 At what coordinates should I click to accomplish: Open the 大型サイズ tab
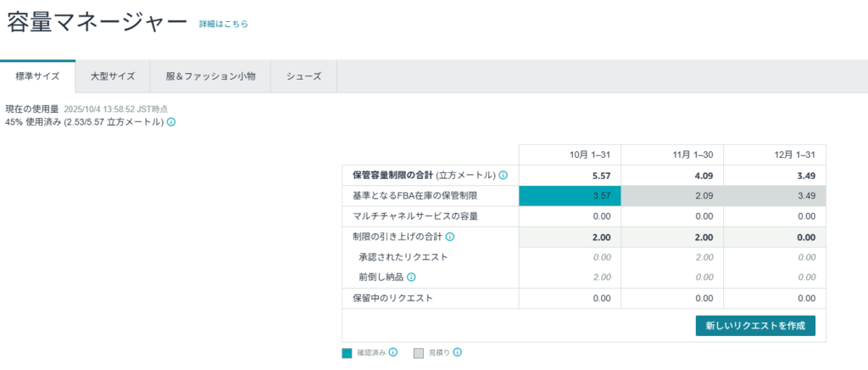(113, 76)
